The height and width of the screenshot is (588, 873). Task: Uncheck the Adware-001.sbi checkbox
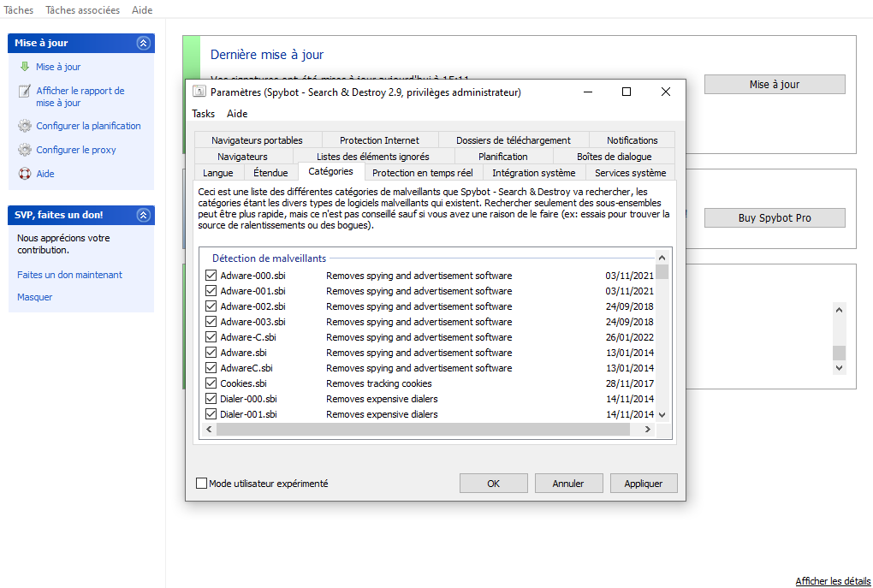point(211,291)
